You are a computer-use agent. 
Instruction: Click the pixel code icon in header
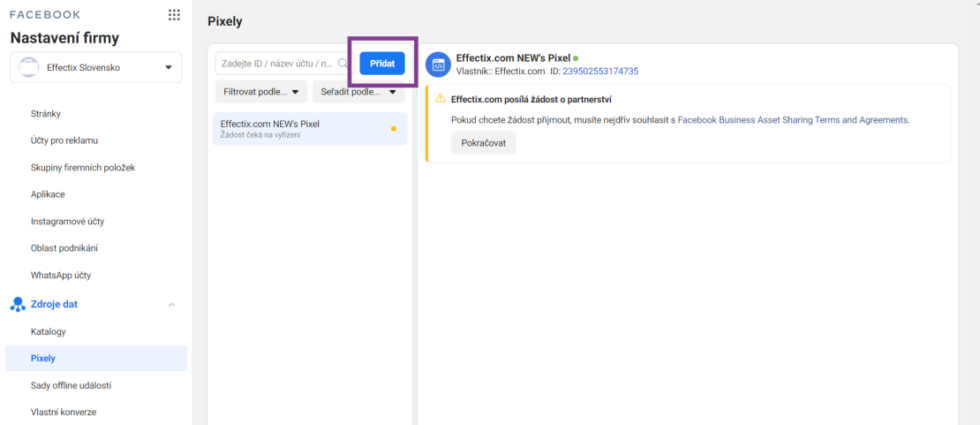click(438, 65)
